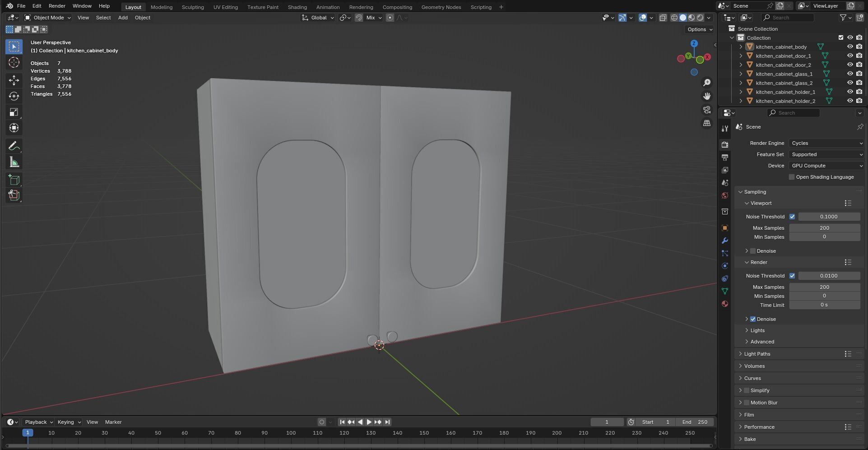Image resolution: width=868 pixels, height=450 pixels.
Task: Toggle X-ray display in viewport header
Action: [x=663, y=18]
